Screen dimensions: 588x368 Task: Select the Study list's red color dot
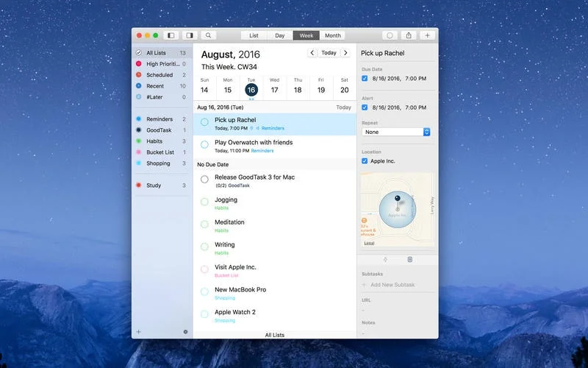click(x=139, y=185)
